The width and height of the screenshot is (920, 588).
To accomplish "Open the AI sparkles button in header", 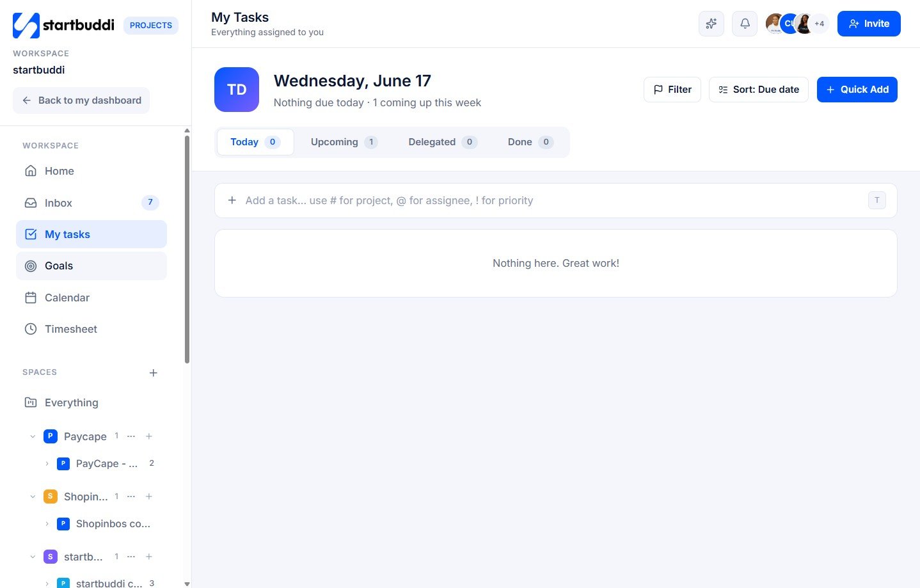I will tap(711, 24).
